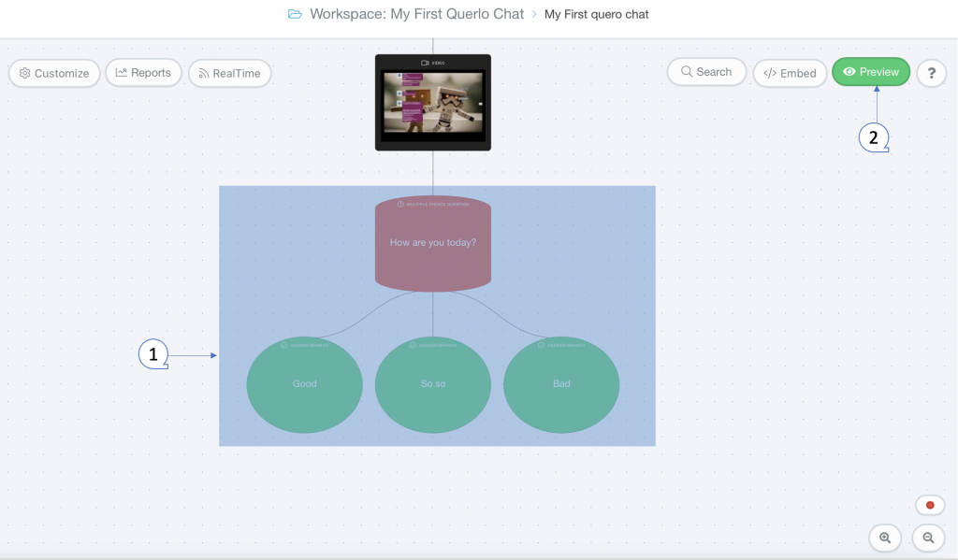Open the help question mark icon
Image resolution: width=958 pixels, height=560 pixels.
931,73
